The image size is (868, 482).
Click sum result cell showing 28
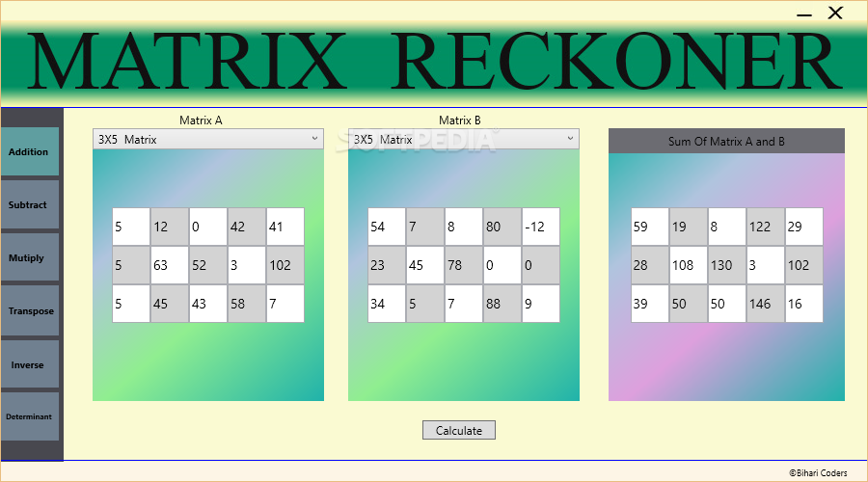[x=650, y=265]
